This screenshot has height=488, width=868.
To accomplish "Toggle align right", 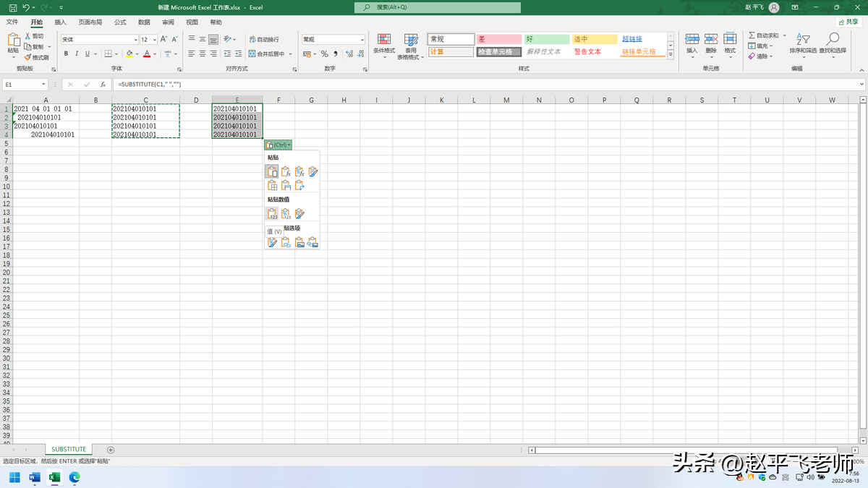I will pyautogui.click(x=213, y=53).
